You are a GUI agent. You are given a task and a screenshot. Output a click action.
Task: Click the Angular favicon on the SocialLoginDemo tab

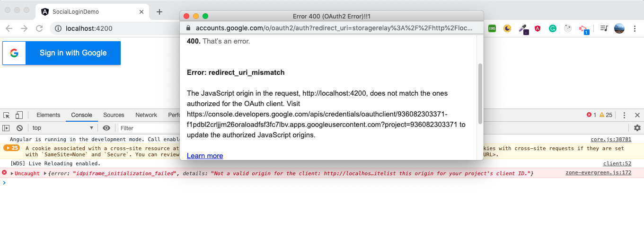coord(45,12)
